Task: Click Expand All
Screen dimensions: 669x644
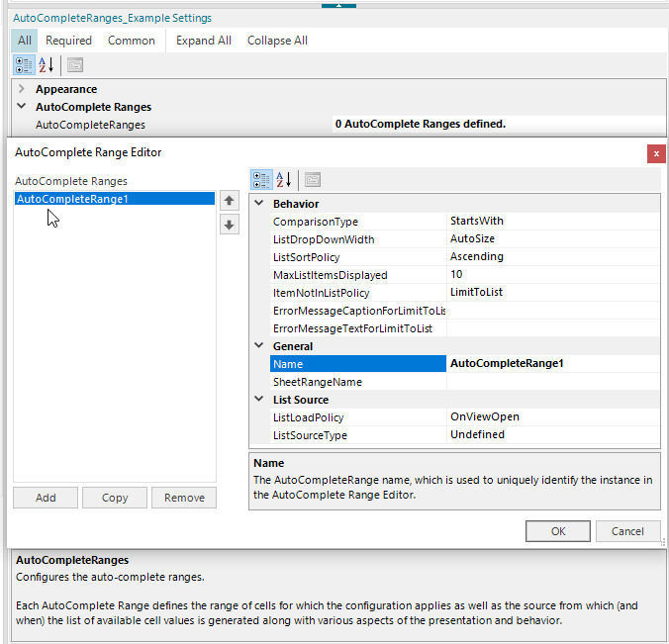Action: (204, 41)
